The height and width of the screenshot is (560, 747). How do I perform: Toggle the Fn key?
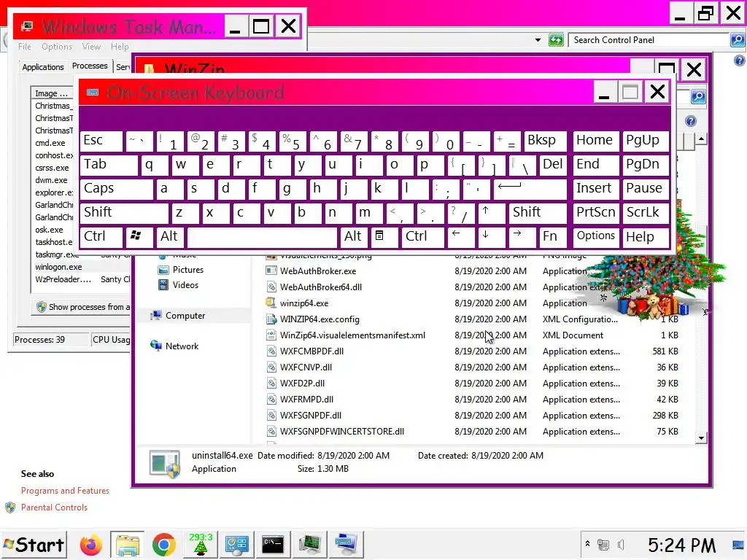point(553,237)
